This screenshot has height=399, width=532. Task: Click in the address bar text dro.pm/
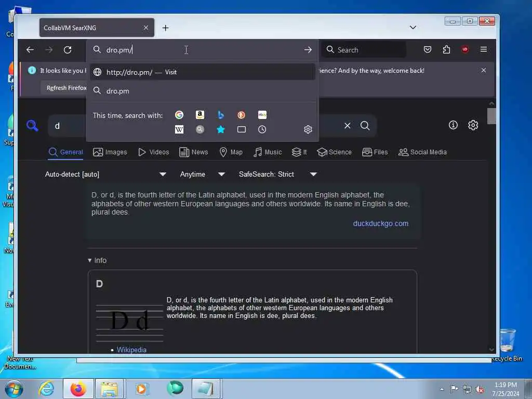pyautogui.click(x=119, y=50)
